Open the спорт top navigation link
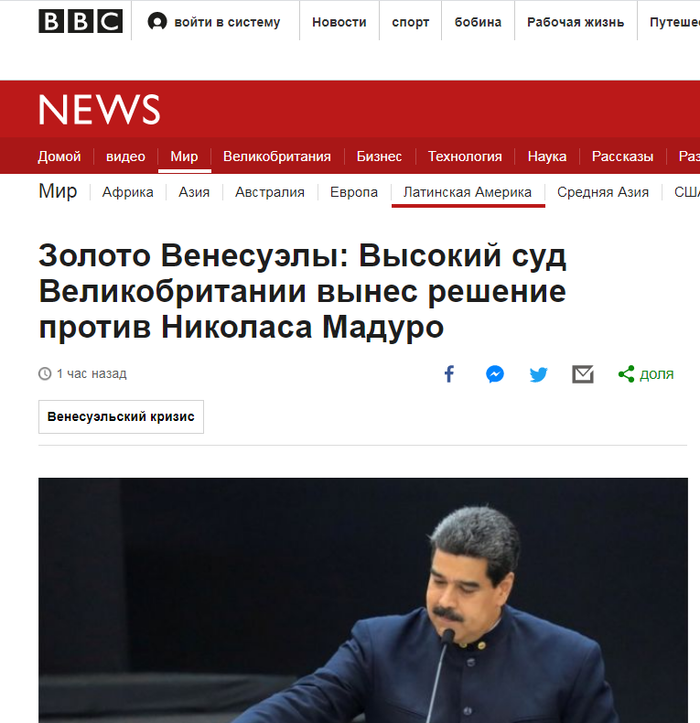This screenshot has width=700, height=723. tap(410, 22)
